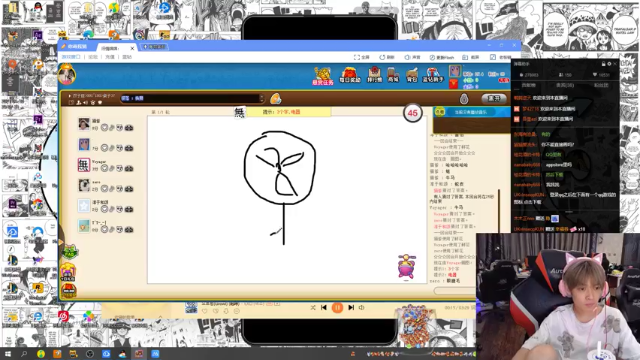Screen dimensions: 640x360
Task: Open the 商城 shop icon
Action: [x=393, y=75]
